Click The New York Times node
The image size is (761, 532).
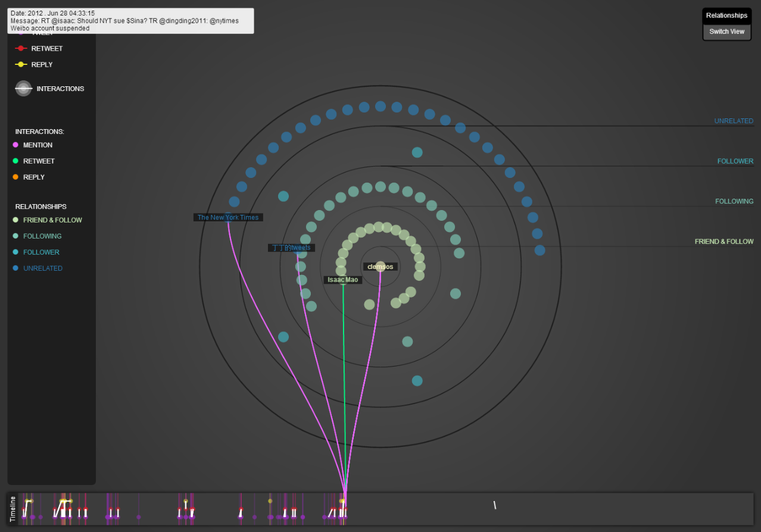click(228, 217)
